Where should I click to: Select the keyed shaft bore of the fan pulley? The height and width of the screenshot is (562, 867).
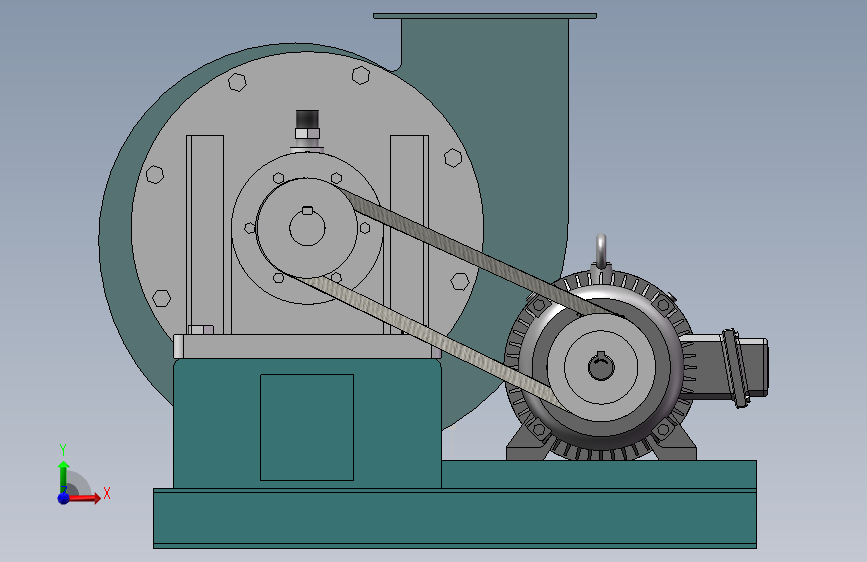307,227
